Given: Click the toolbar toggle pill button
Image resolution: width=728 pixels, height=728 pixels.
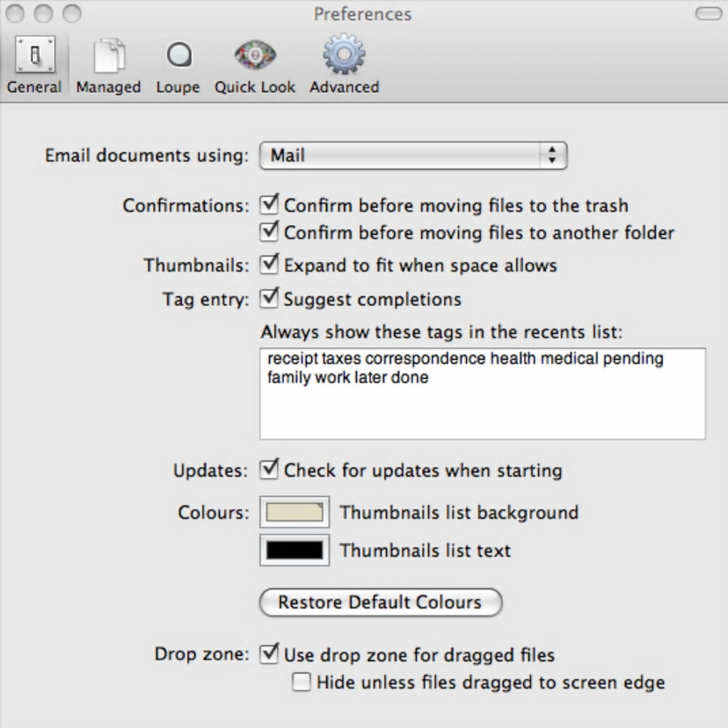Looking at the screenshot, I should tap(709, 14).
